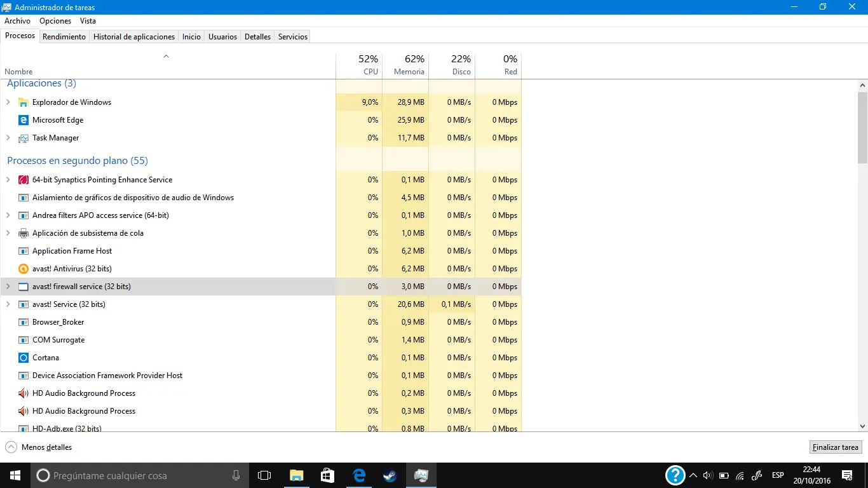Sort processes by the Memoria column

click(x=405, y=65)
